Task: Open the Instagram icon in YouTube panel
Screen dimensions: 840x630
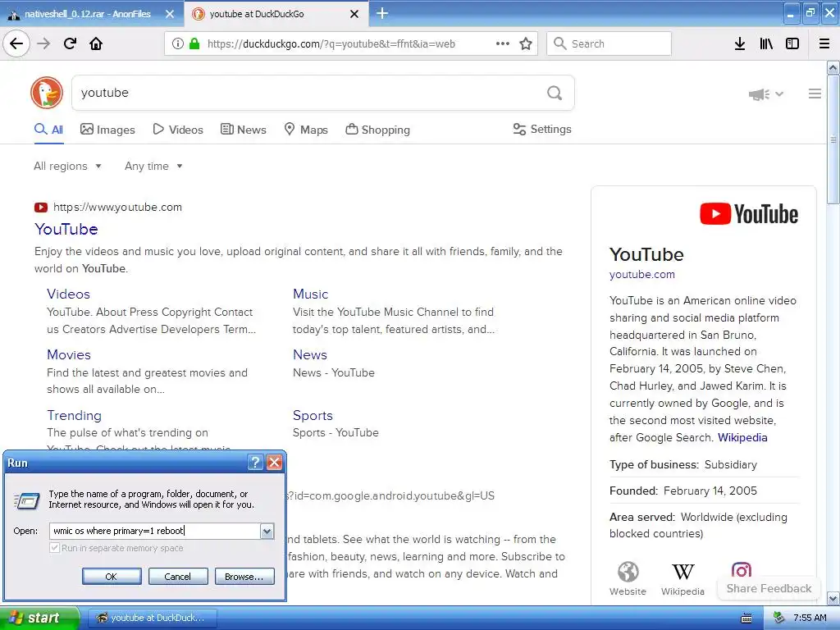Action: click(742, 569)
